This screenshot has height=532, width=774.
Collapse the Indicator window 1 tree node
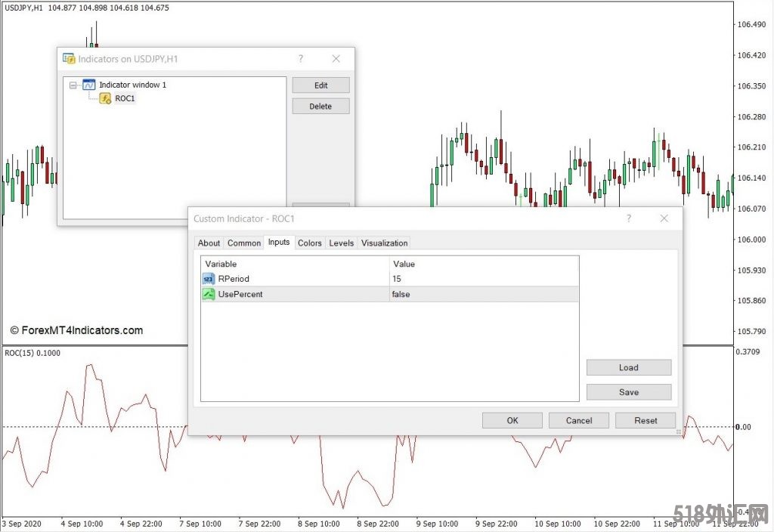coord(73,85)
